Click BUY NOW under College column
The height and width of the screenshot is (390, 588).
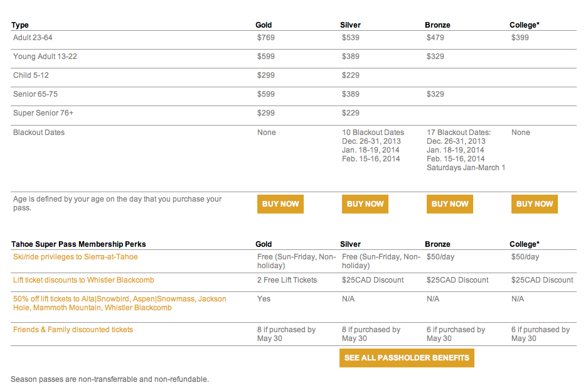click(x=535, y=204)
